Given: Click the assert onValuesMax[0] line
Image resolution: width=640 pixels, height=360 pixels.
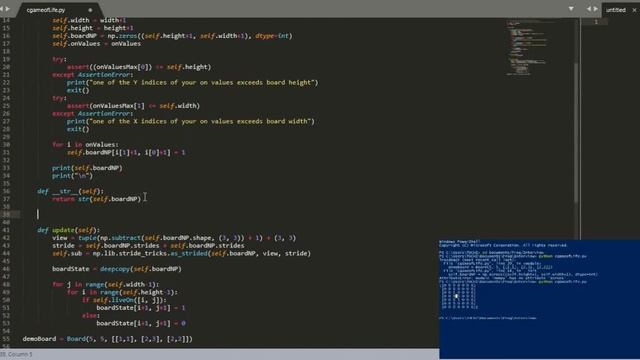Looking at the screenshot, I should tap(139, 67).
